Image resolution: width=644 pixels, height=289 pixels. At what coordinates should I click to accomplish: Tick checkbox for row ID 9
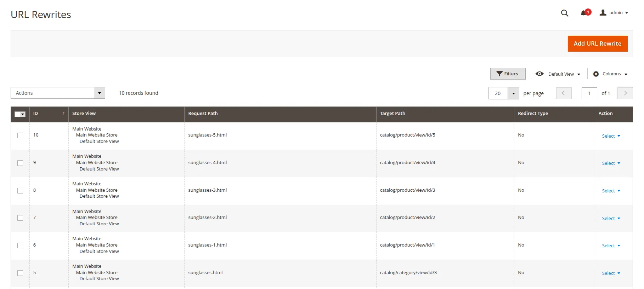pyautogui.click(x=20, y=163)
